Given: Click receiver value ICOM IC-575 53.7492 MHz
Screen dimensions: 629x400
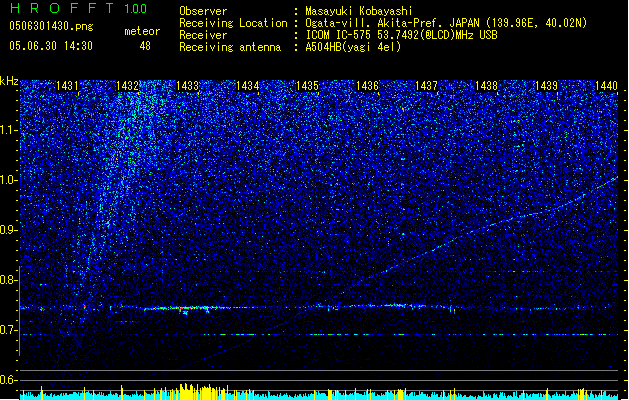Looking at the screenshot, I should (x=401, y=35).
